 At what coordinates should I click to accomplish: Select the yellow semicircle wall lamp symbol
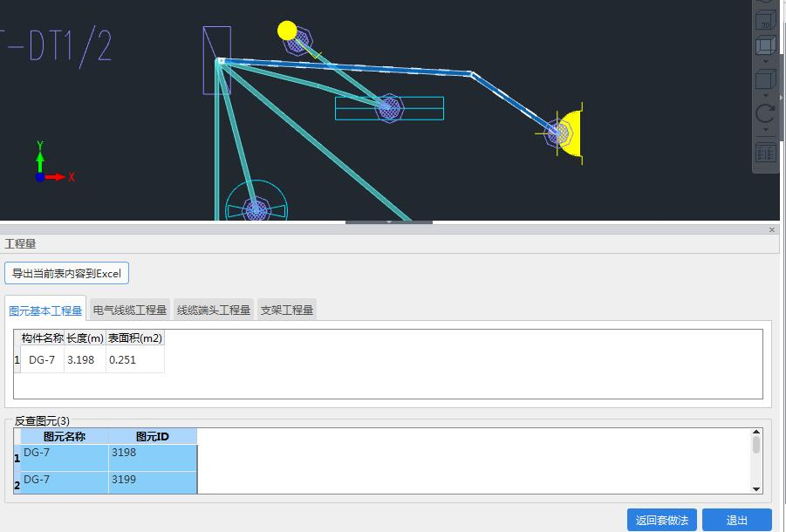click(571, 134)
